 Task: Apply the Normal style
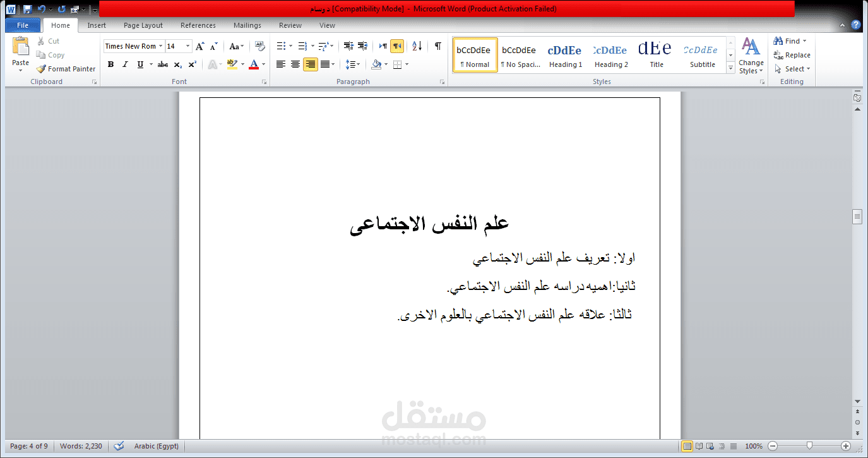point(475,55)
